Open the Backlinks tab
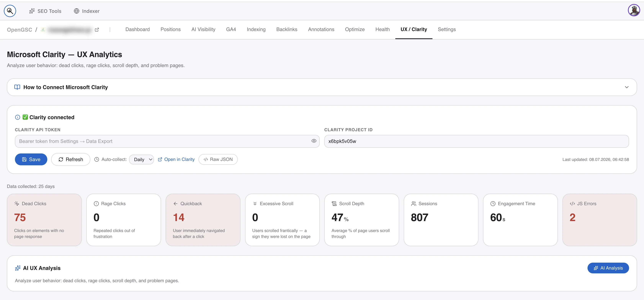The height and width of the screenshot is (300, 644). click(287, 29)
